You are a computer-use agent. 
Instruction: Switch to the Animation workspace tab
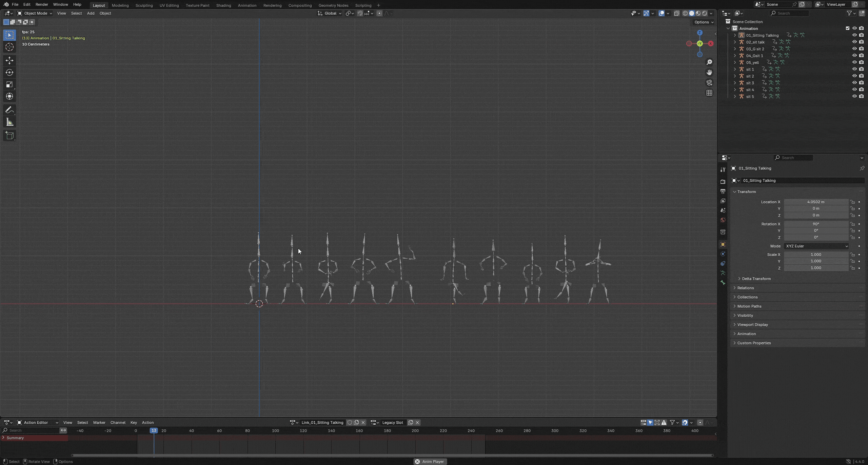tap(247, 5)
